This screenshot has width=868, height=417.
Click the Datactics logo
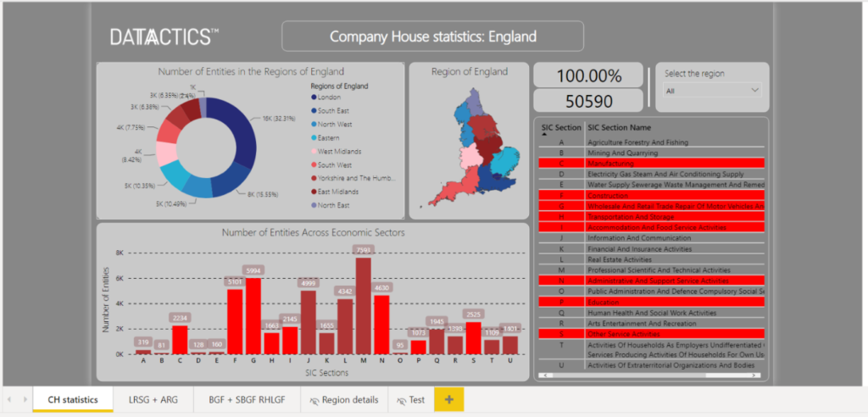[x=164, y=36]
